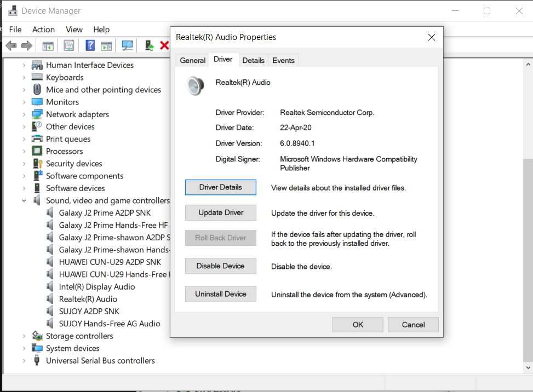Click the speaker icon beside Realtek(R) Audio tree item
Image resolution: width=533 pixels, height=392 pixels.
click(50, 299)
